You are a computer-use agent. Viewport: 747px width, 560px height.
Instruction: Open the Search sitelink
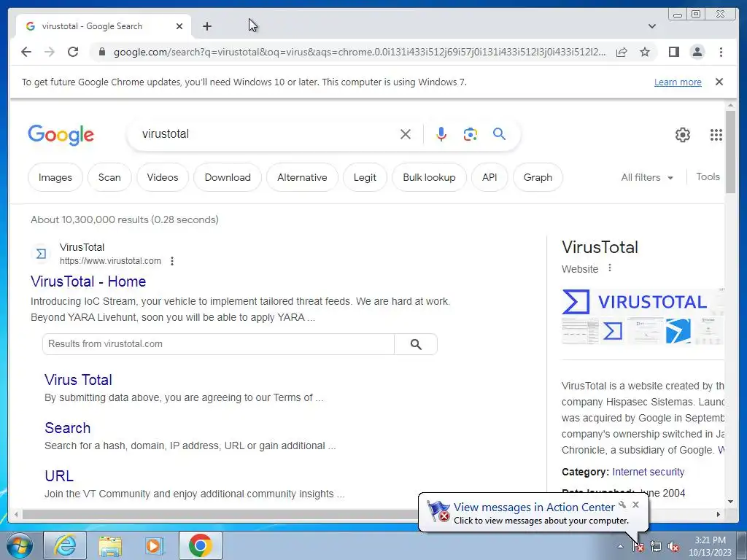(x=67, y=428)
